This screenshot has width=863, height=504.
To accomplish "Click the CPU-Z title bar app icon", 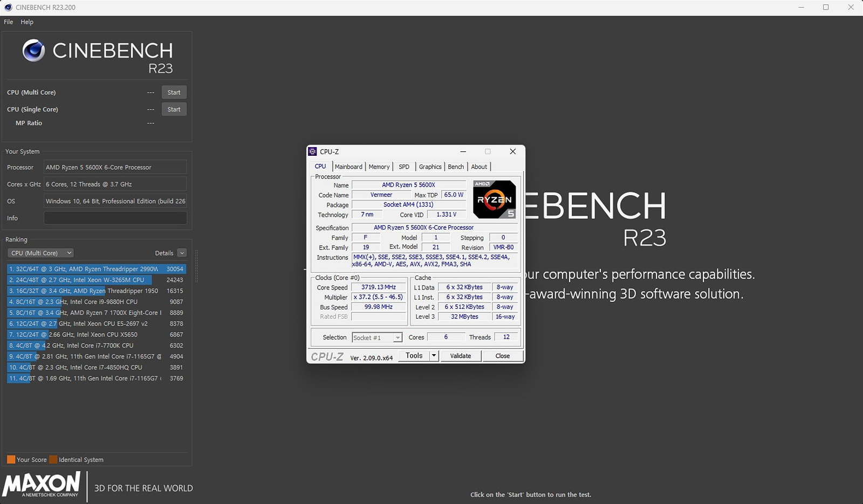I will pyautogui.click(x=312, y=151).
